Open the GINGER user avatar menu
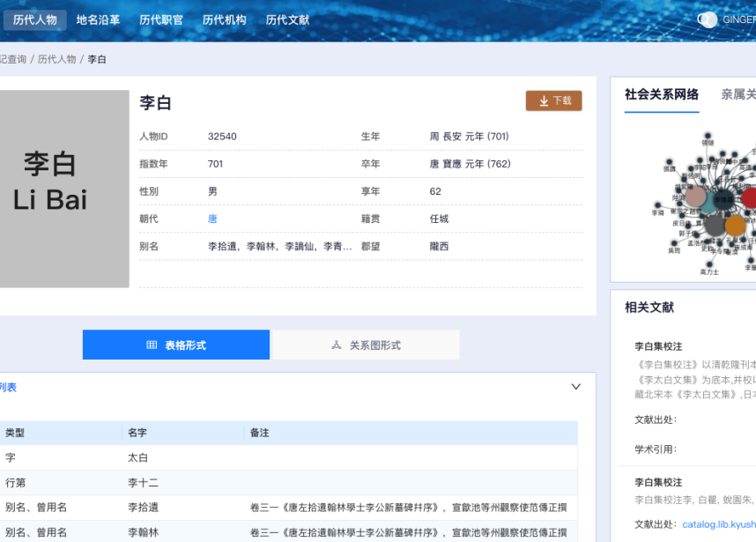The image size is (756, 542). 706,19
